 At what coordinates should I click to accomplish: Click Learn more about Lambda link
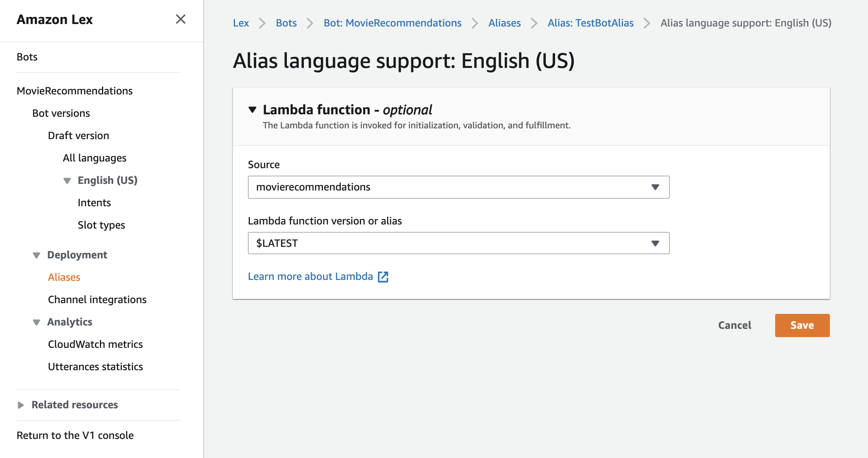coord(318,276)
